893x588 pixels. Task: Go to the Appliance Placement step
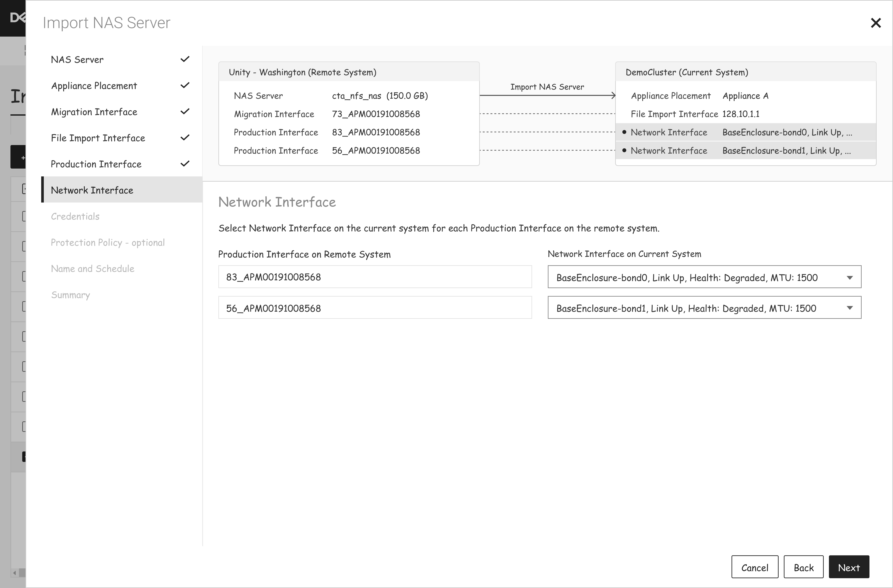[x=94, y=86]
